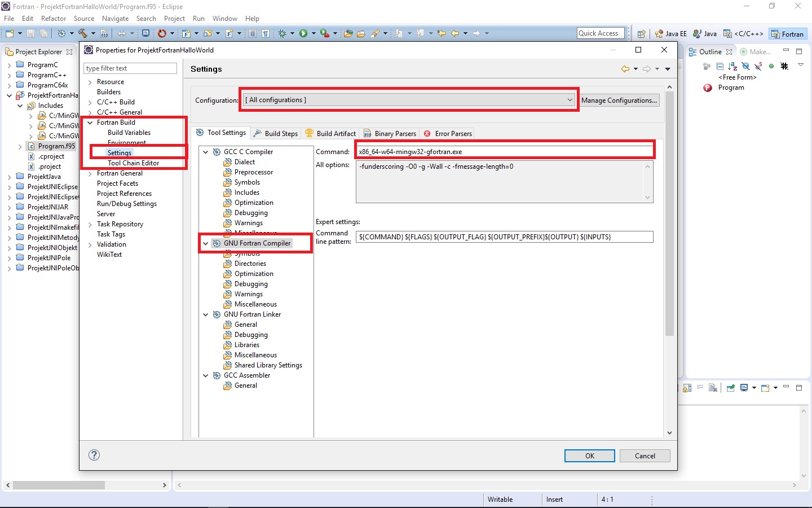Image resolution: width=812 pixels, height=508 pixels.
Task: Switch to the Build Steps tab
Action: click(x=276, y=134)
